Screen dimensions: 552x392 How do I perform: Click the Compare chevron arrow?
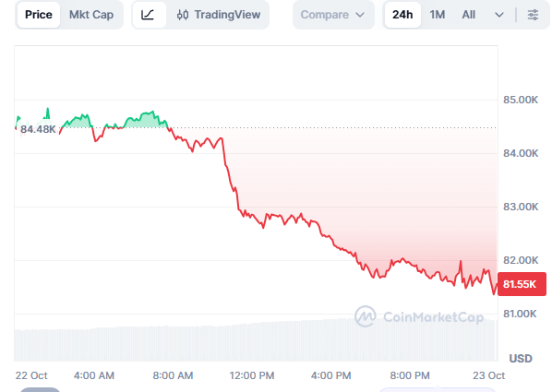[x=360, y=15]
